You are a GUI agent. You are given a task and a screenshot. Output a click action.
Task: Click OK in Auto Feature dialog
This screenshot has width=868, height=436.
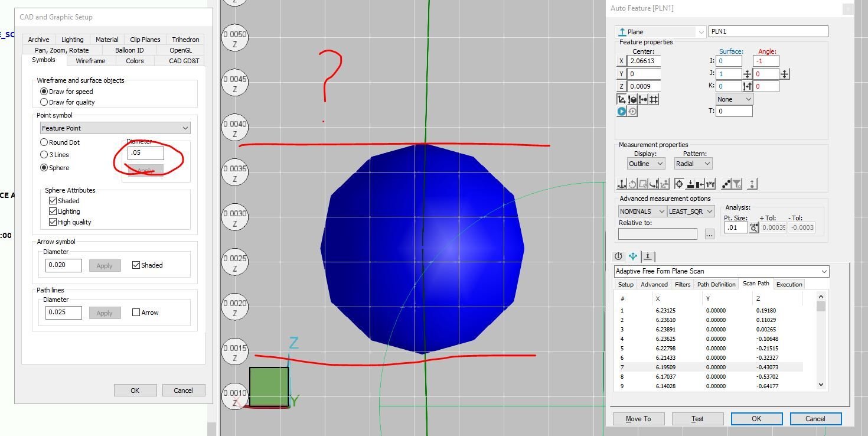756,419
